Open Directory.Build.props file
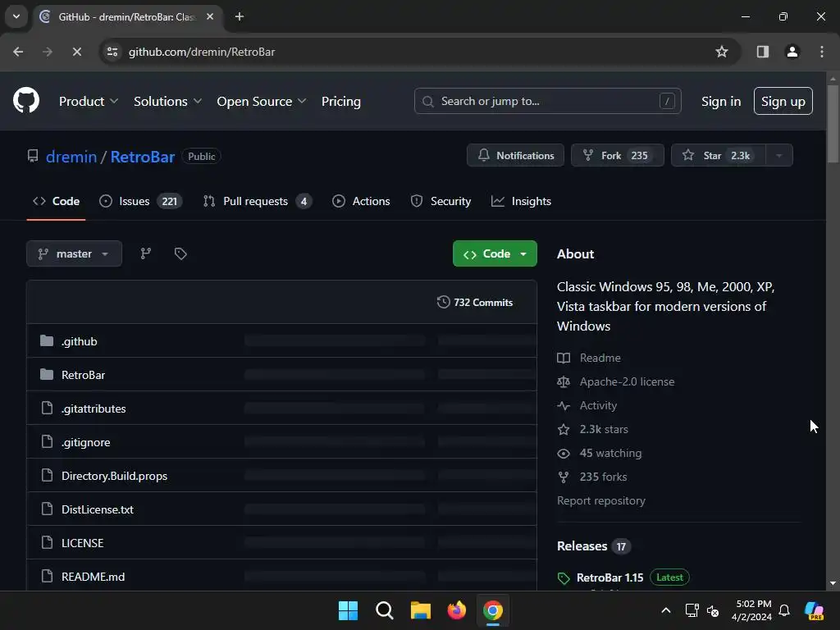 114,476
